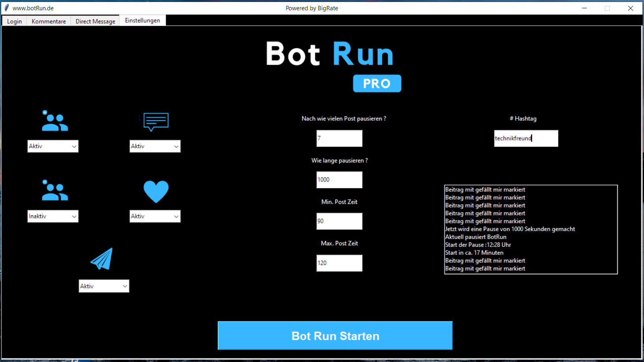Open the unfollow dropdown showing Inaktiv

53,216
